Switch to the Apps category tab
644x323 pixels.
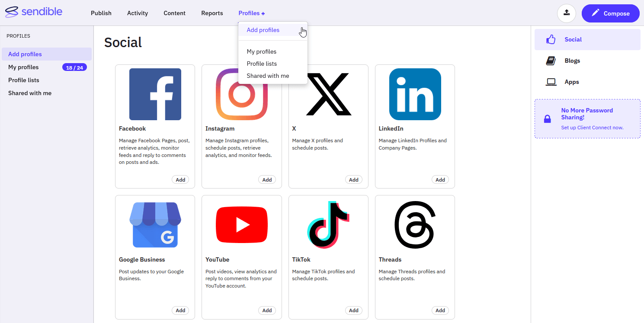[587, 82]
